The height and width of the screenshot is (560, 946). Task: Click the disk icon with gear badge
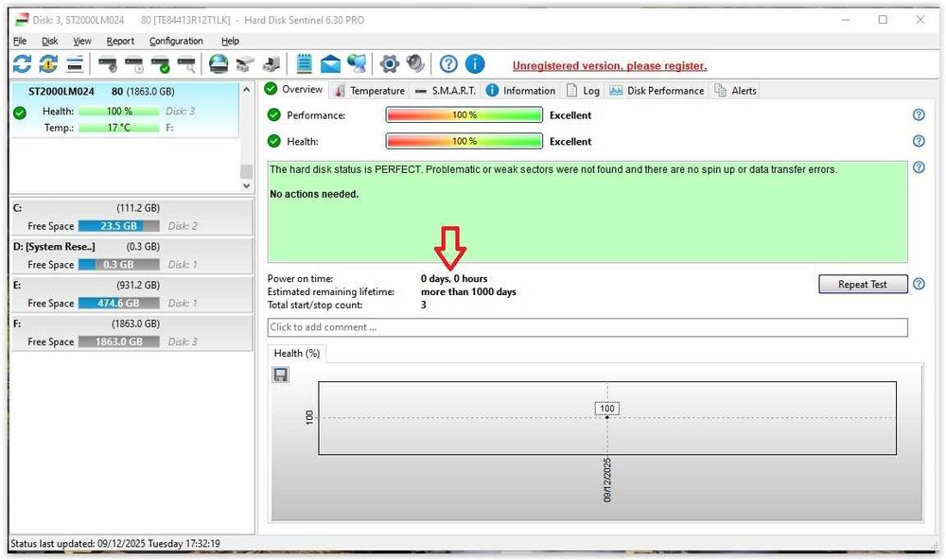108,63
